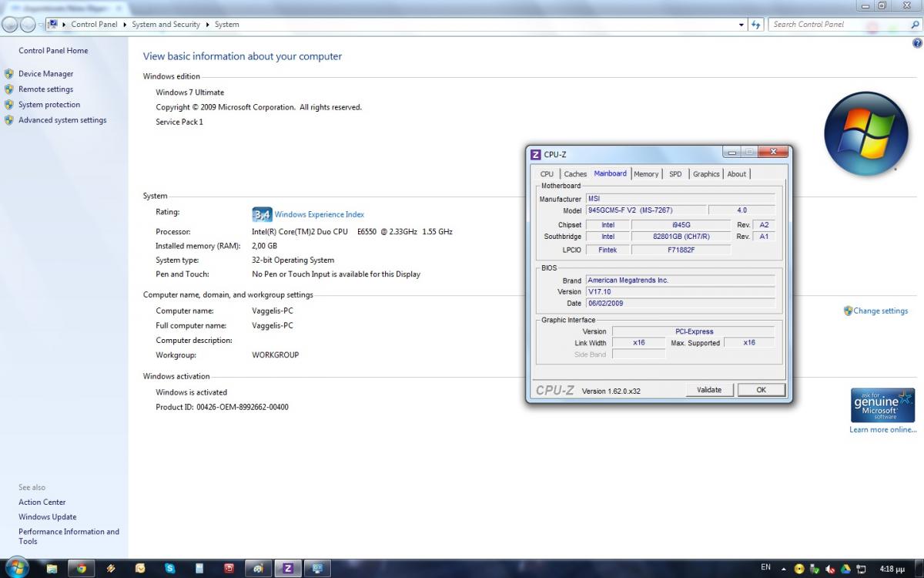Open the address bar history dropdown
924x578 pixels.
pos(742,25)
